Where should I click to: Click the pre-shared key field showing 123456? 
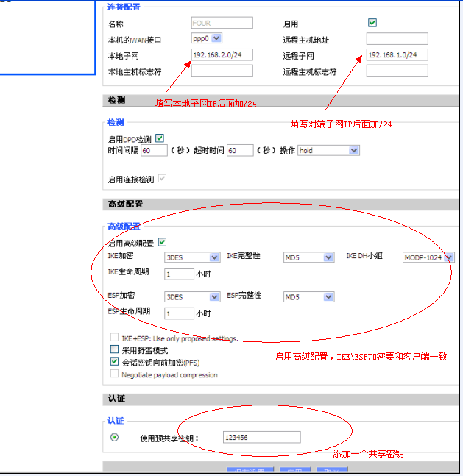[261, 438]
